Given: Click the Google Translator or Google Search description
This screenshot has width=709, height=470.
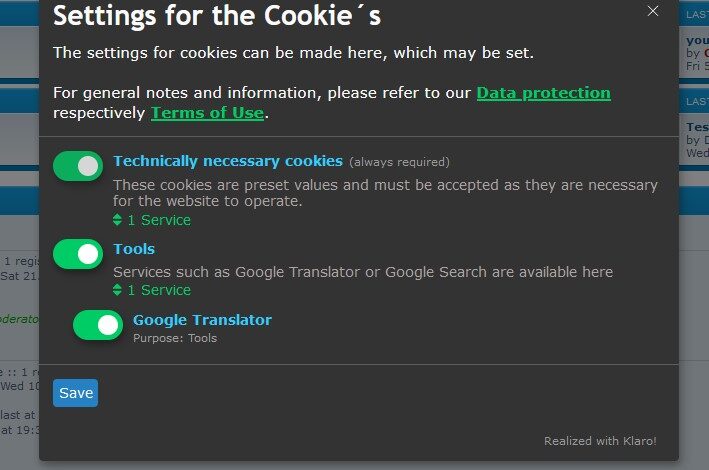Looking at the screenshot, I should [x=362, y=272].
